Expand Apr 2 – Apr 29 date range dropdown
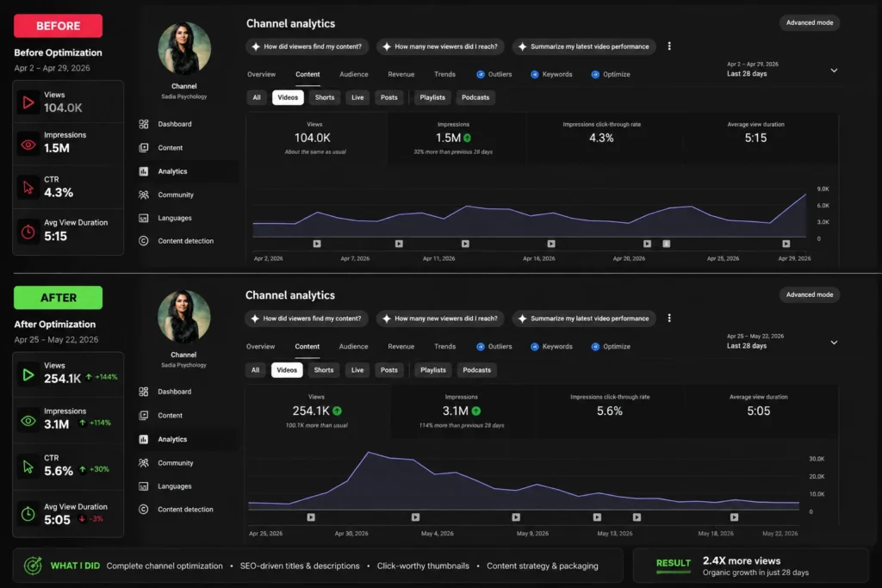Screen dimensions: 882x588 pos(834,71)
